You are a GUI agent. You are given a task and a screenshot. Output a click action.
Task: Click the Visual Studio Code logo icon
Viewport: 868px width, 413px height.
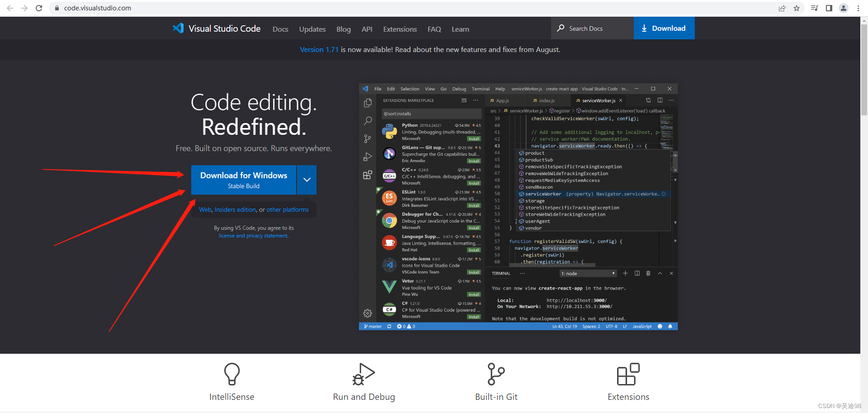(178, 28)
